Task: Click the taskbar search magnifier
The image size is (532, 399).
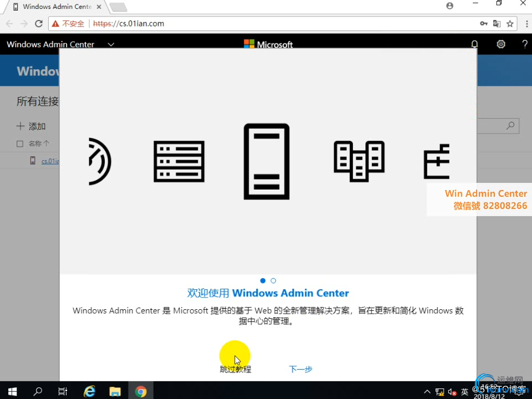Action: (x=38, y=391)
